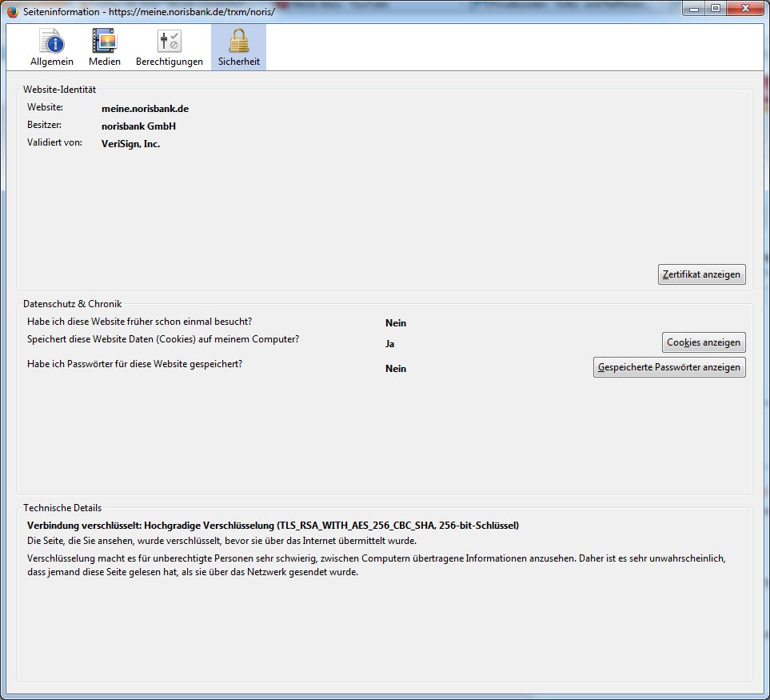Click owner value norisbank GmbH
Viewport: 770px width, 700px height.
[x=138, y=126]
